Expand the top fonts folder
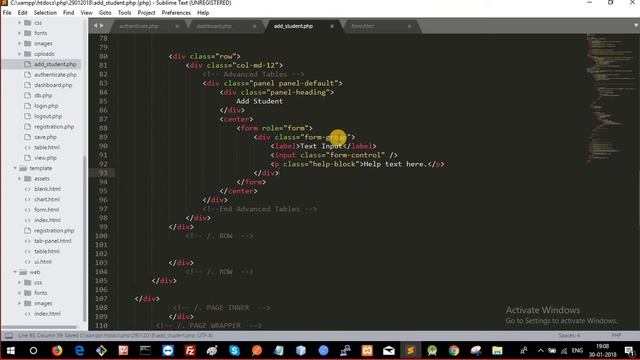The width and height of the screenshot is (640, 360). coord(19,33)
